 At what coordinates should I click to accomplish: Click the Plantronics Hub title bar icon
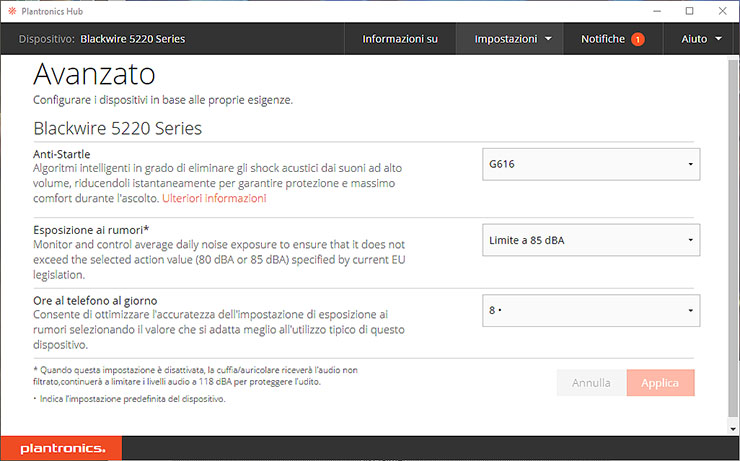click(x=10, y=10)
